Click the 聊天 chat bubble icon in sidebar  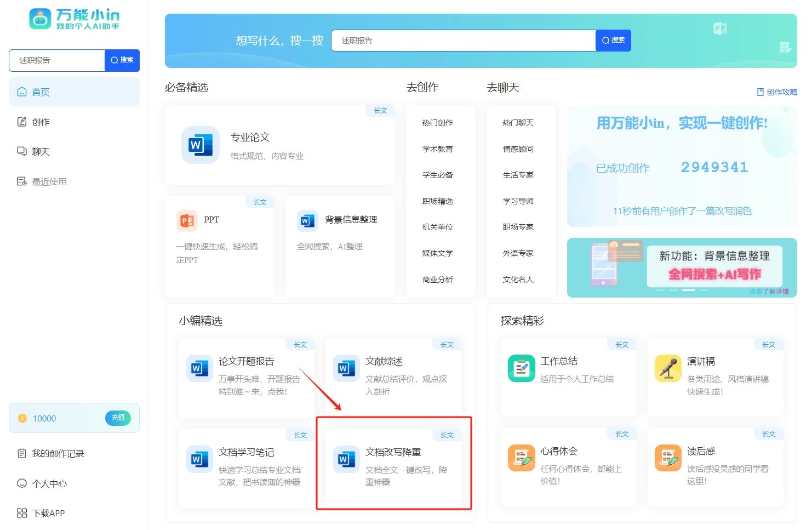click(x=22, y=151)
